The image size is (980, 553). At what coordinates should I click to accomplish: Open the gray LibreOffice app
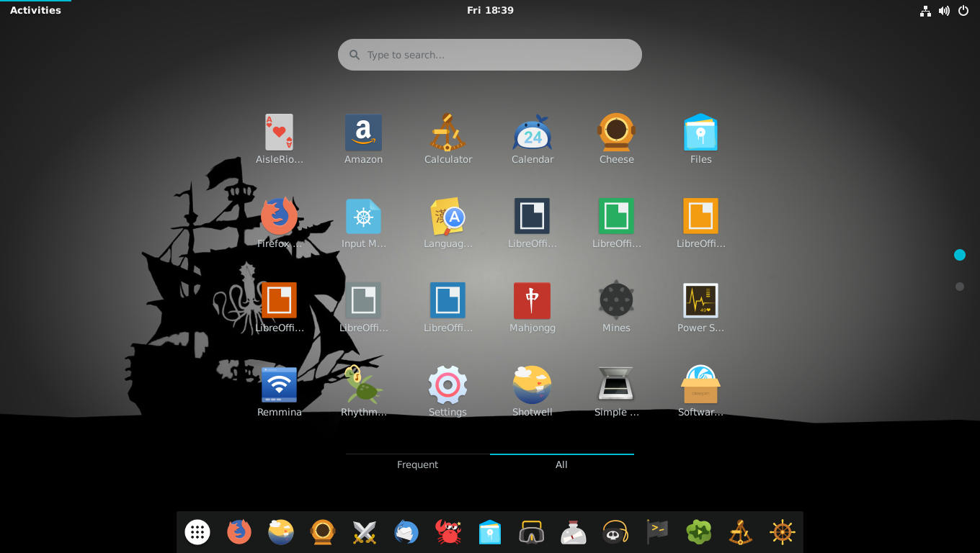[363, 307]
